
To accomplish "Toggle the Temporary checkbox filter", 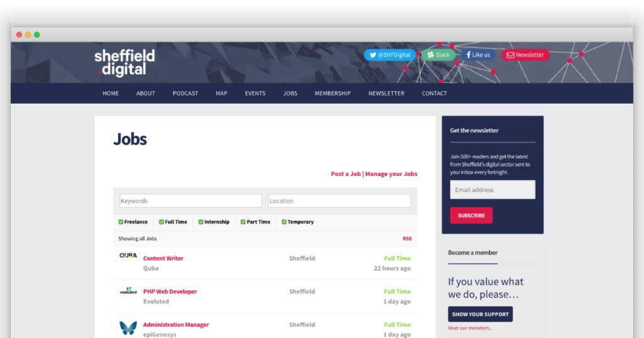I will (x=284, y=222).
